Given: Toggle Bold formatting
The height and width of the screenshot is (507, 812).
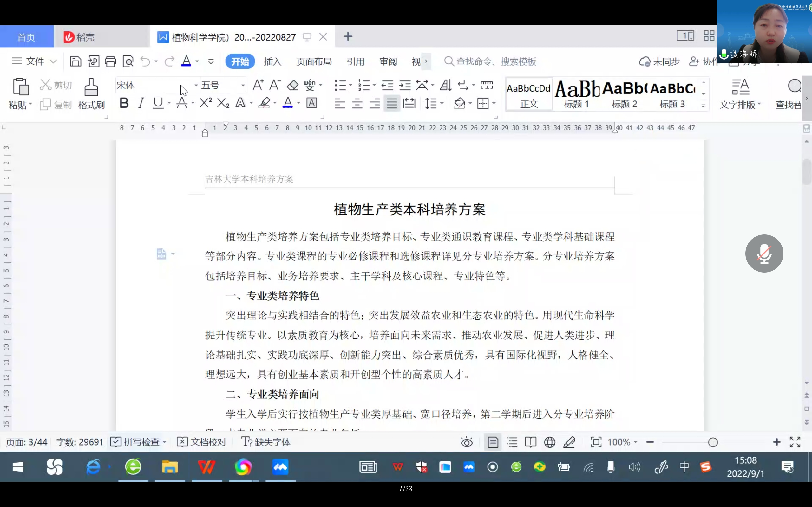Looking at the screenshot, I should point(124,103).
